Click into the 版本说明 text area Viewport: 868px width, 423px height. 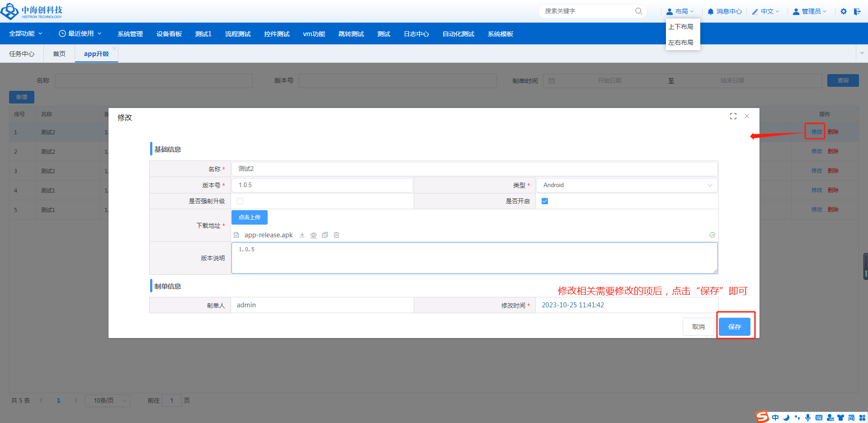point(474,258)
